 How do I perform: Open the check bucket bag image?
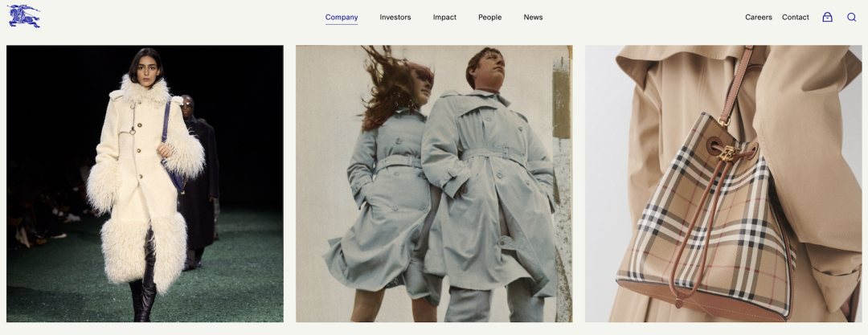(x=723, y=183)
